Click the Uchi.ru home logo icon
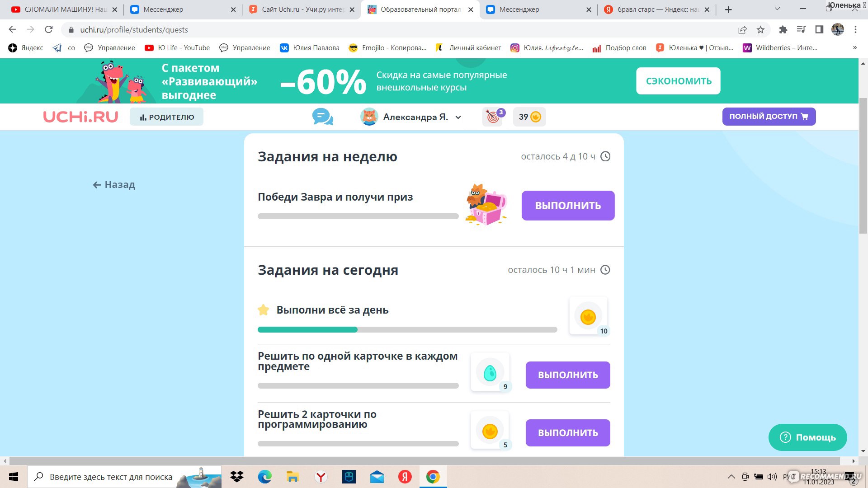This screenshot has width=868, height=488. tap(80, 116)
